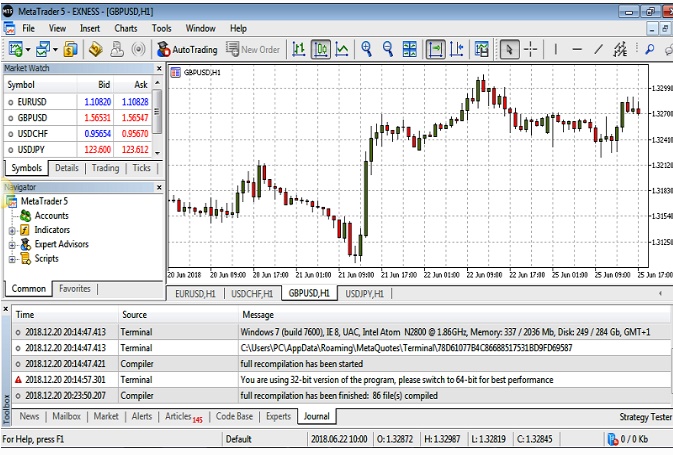Viewport: 673px width, 455px height.
Task: Open new chart dropdown arrow
Action: pyautogui.click(x=28, y=50)
